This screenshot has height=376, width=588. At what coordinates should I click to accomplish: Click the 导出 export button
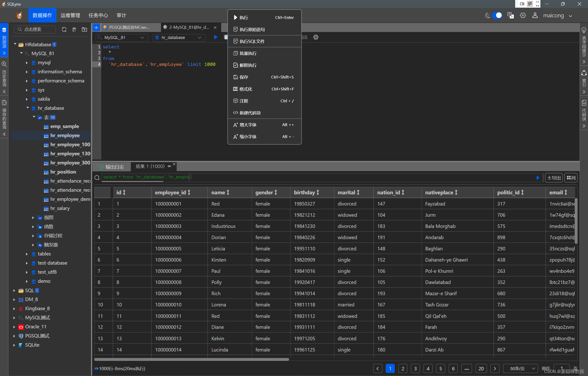click(554, 178)
